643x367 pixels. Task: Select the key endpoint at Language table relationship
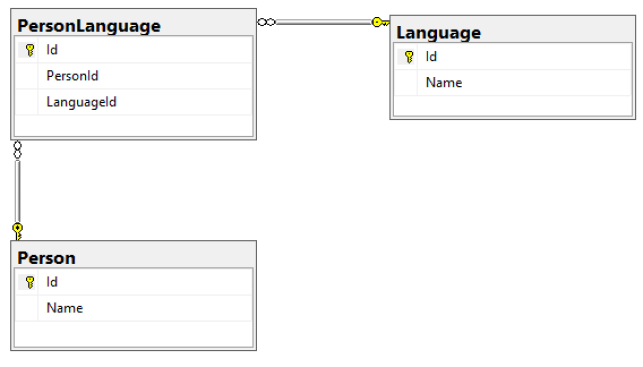pos(381,22)
